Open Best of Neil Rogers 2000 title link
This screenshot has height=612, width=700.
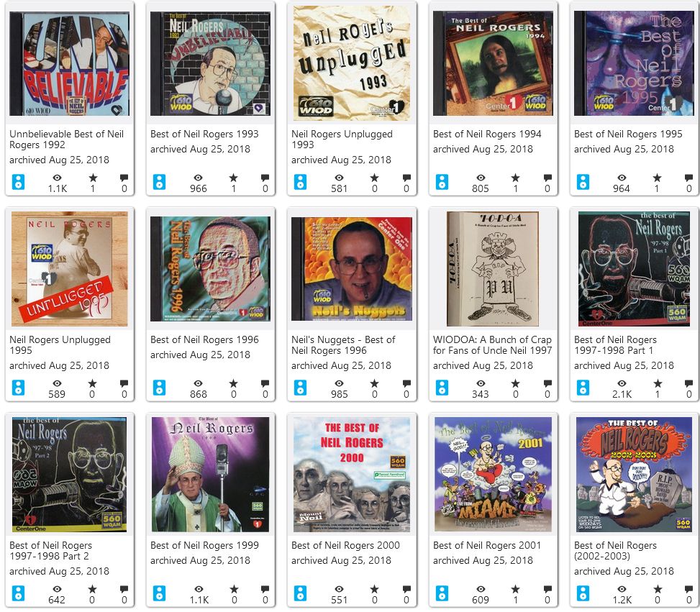point(345,546)
